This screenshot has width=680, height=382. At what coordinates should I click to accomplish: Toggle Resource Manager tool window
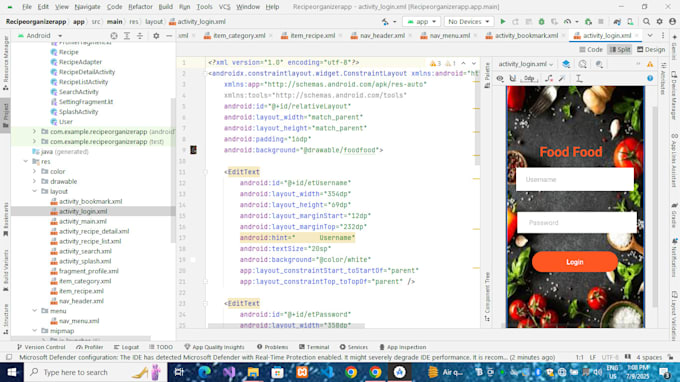pyautogui.click(x=6, y=63)
